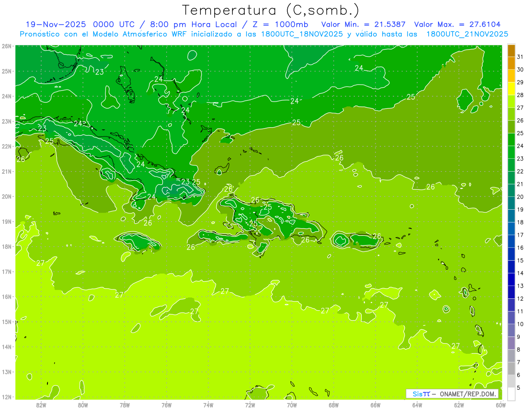Viewport: 532px width, 411px height.
Task: Click the 72W longitude axis label
Action: [x=250, y=405]
